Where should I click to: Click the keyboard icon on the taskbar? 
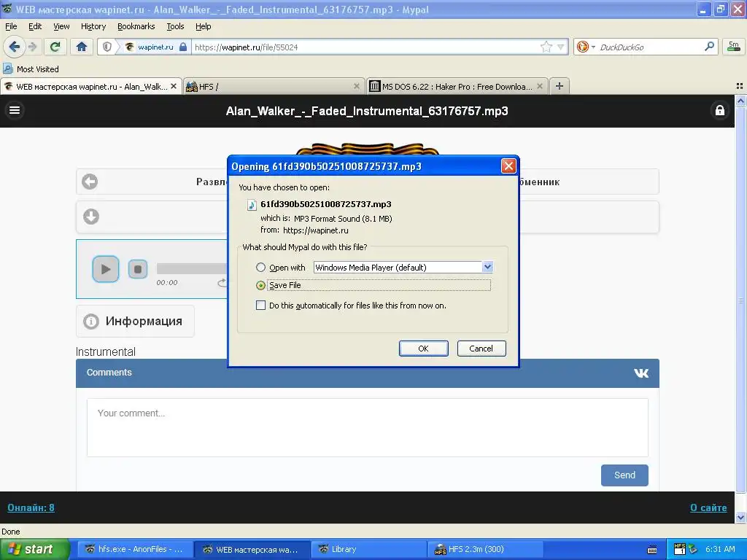point(652,550)
